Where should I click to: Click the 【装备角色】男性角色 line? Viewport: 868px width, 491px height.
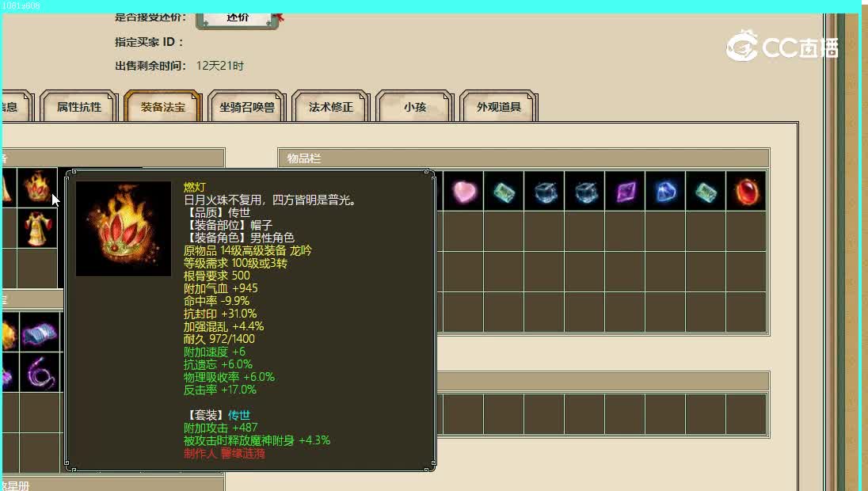tap(239, 238)
